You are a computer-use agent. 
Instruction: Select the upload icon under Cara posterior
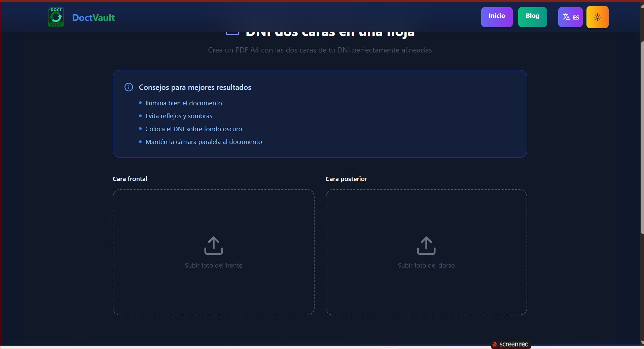pos(426,246)
